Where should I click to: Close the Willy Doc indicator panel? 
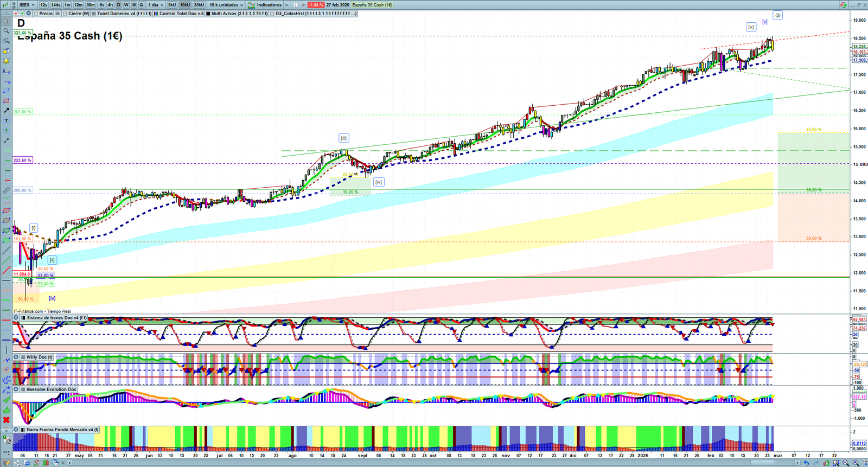click(x=16, y=357)
